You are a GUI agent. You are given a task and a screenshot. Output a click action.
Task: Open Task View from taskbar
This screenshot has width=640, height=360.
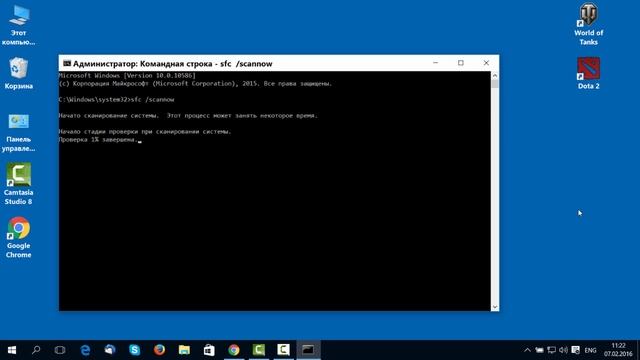click(60, 350)
